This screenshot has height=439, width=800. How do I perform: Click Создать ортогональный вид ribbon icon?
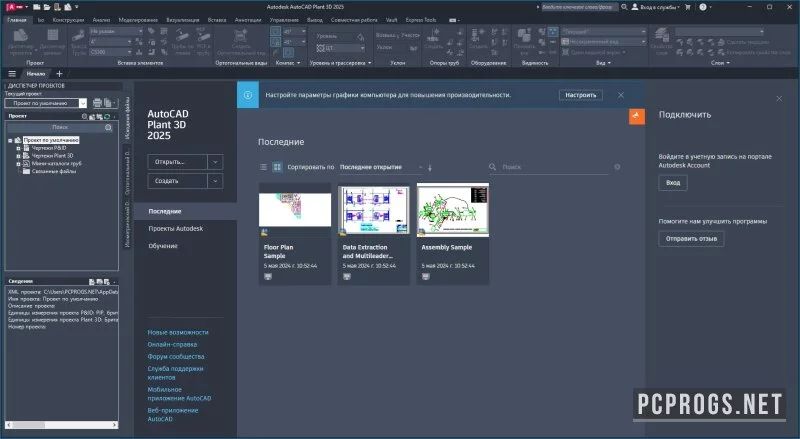[x=241, y=42]
